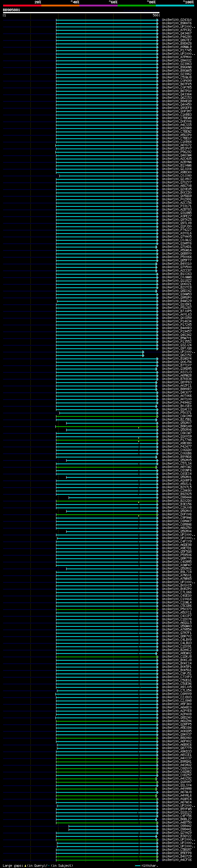
Task: Select the label UniRef100_Q4C677
Action: tap(177, 393)
